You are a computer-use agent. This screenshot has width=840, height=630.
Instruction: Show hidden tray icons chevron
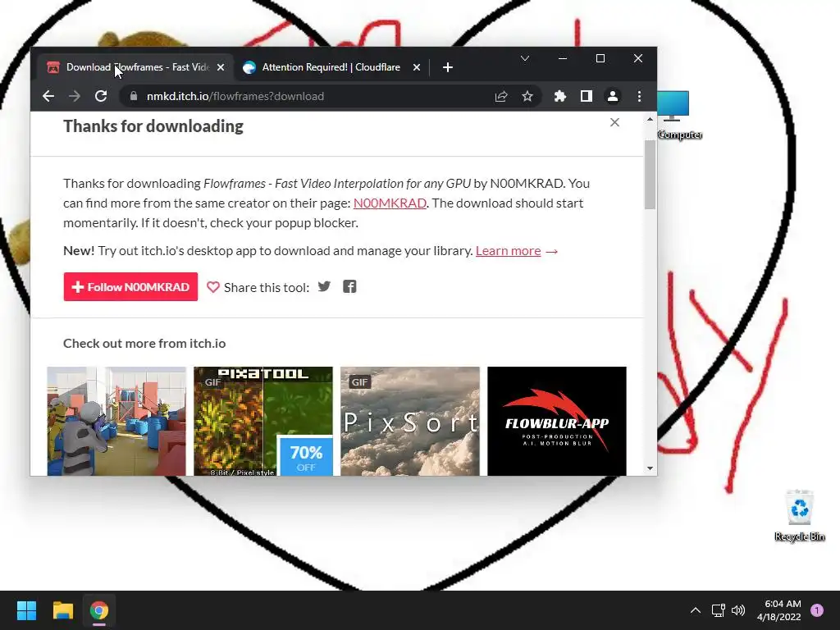pos(696,610)
